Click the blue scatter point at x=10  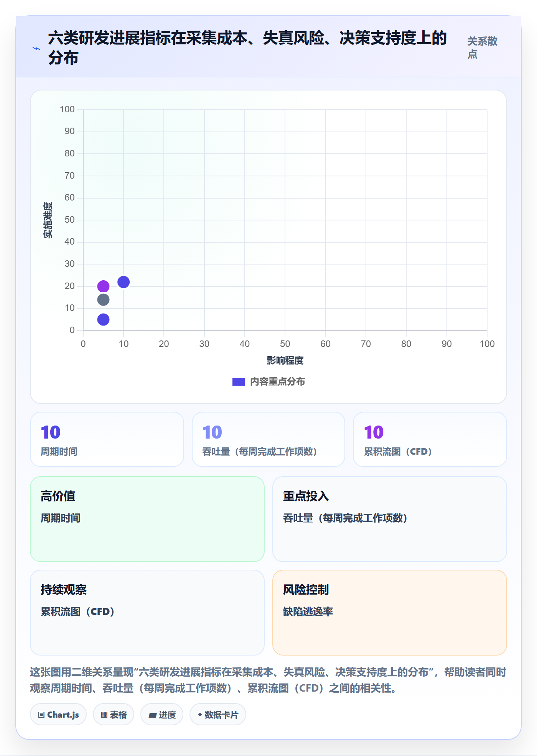click(124, 282)
